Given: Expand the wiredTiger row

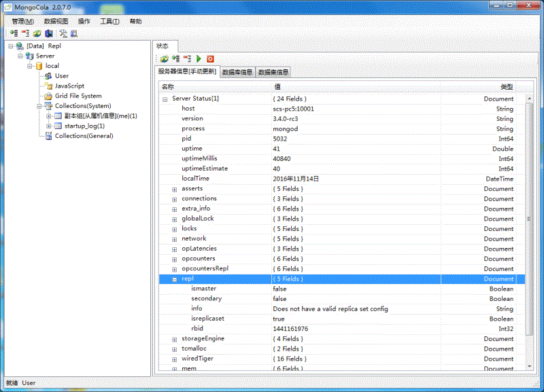Looking at the screenshot, I should (x=175, y=360).
